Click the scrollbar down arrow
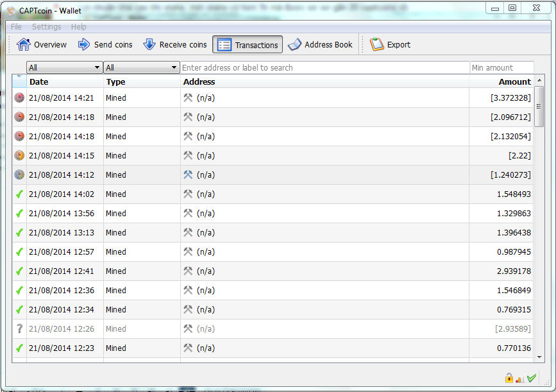Image resolution: width=556 pixels, height=392 pixels. click(x=539, y=357)
